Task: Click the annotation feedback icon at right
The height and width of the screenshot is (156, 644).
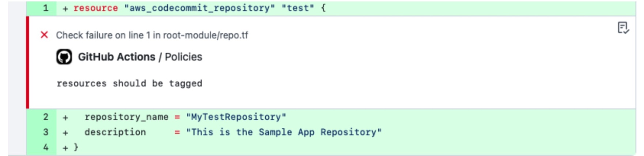Action: (x=623, y=28)
